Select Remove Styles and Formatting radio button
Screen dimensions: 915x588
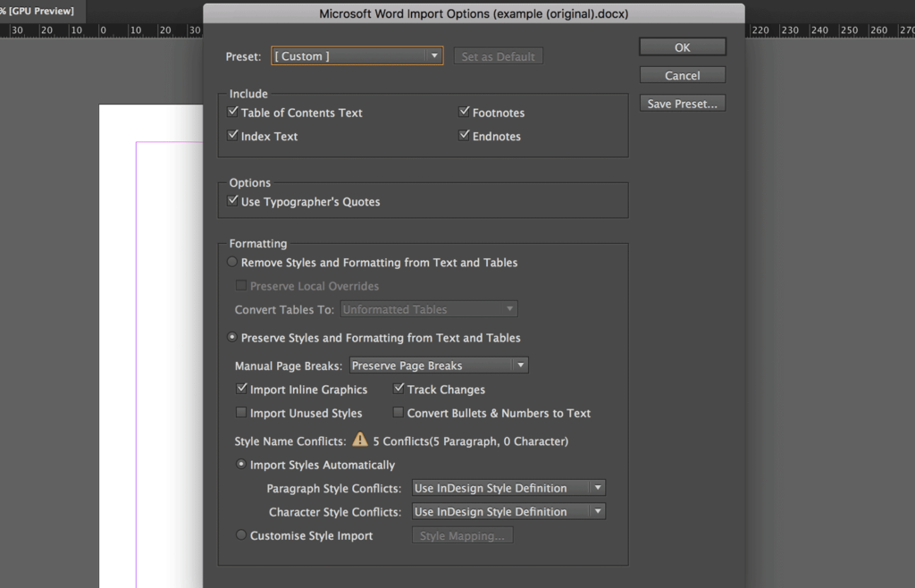tap(232, 263)
